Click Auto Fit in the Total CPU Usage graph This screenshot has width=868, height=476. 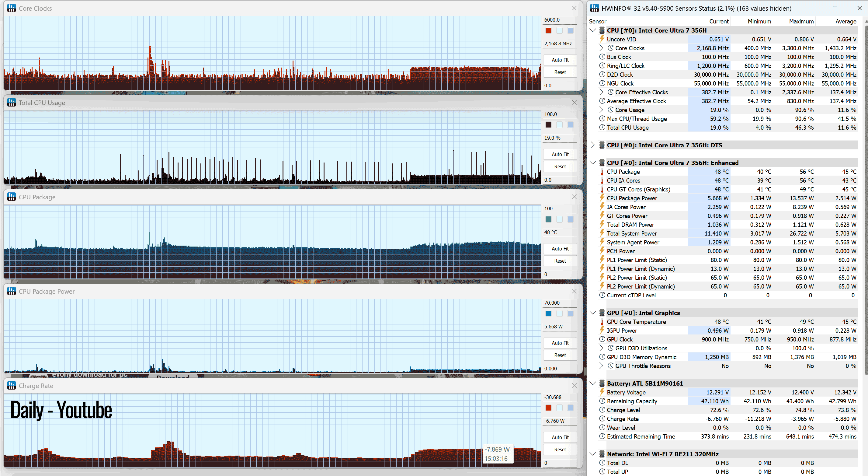pyautogui.click(x=560, y=154)
